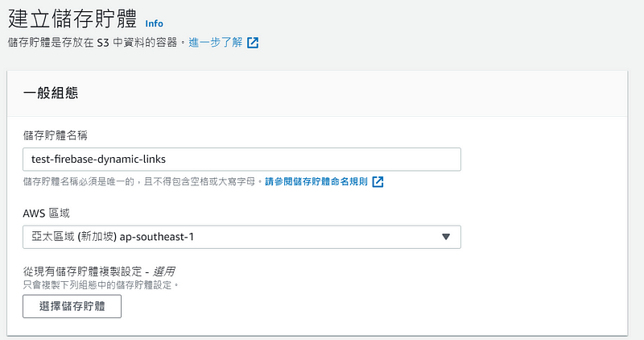
Task: Click external-link icon after 儲存貯體命名規則
Action: [378, 182]
